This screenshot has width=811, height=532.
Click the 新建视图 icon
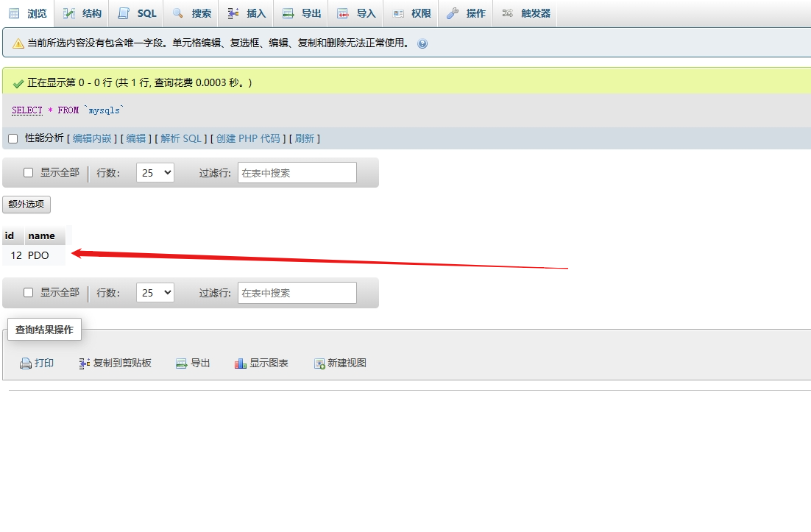(x=319, y=363)
